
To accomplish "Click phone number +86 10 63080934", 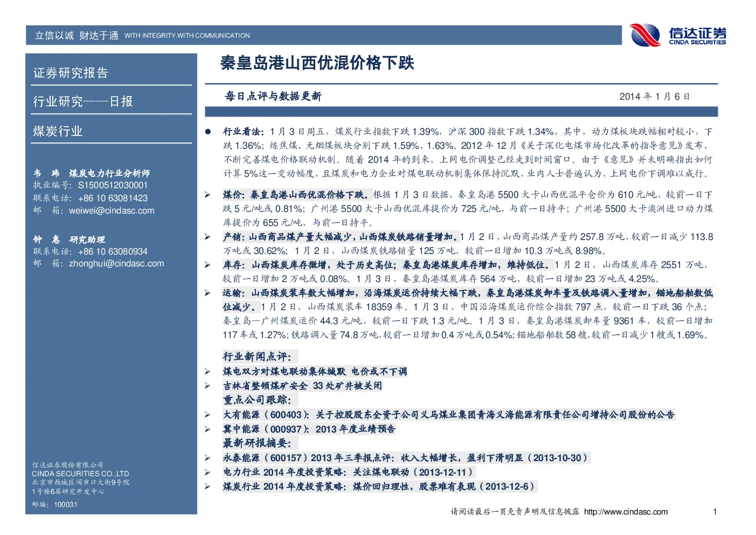I will pos(113,251).
